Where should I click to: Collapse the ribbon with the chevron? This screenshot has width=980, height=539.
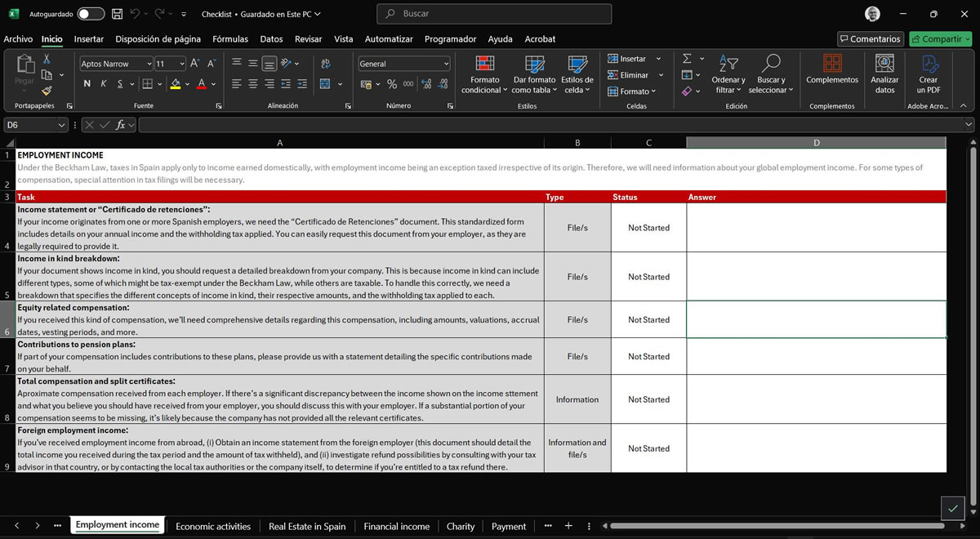point(964,105)
